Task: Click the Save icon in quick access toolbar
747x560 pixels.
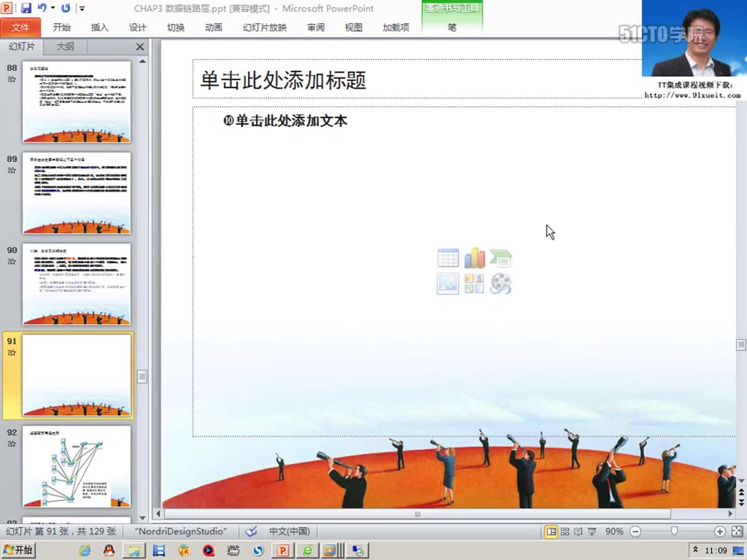Action: click(x=26, y=8)
